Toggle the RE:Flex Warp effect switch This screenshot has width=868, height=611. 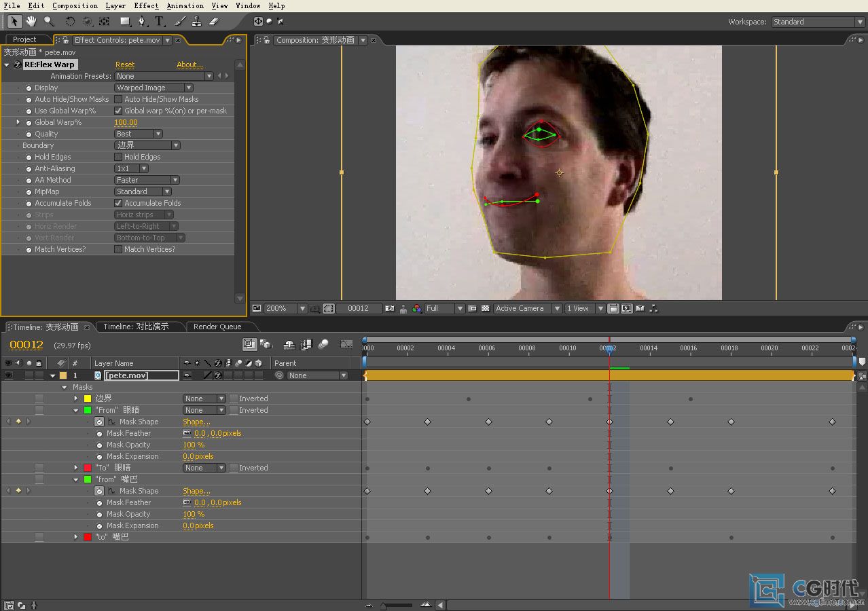(18, 65)
